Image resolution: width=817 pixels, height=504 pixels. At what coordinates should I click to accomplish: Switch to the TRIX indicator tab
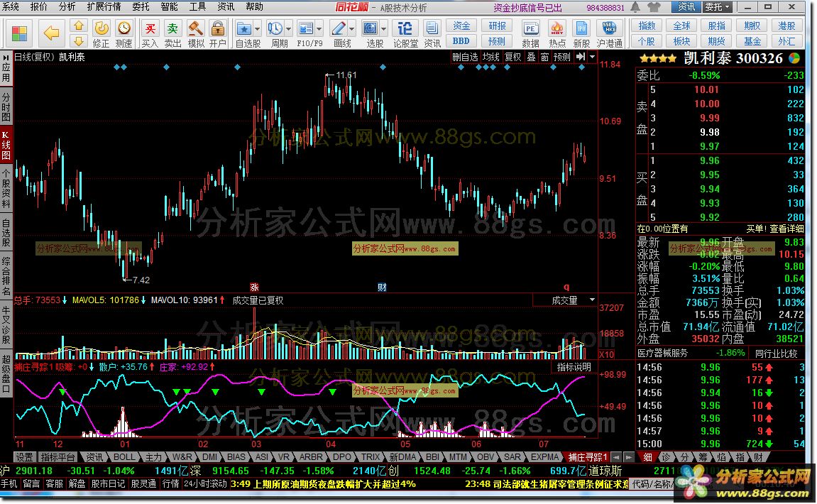(371, 457)
